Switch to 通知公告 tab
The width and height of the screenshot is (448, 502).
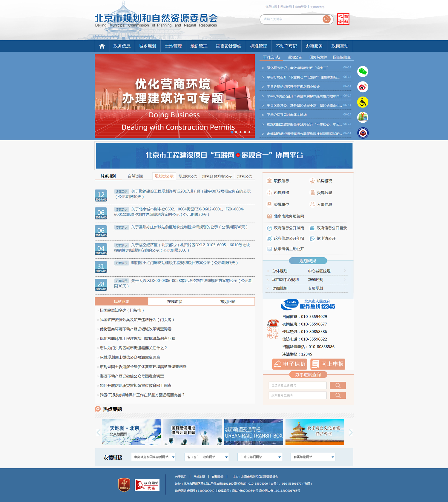click(294, 57)
